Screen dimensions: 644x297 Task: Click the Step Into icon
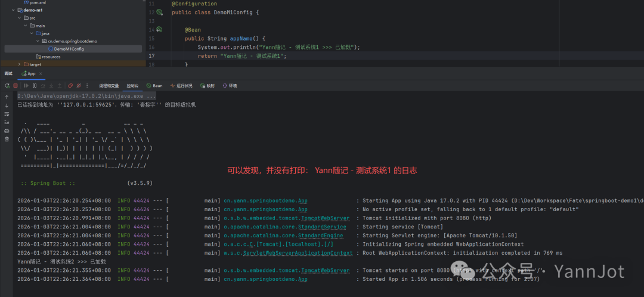[51, 85]
